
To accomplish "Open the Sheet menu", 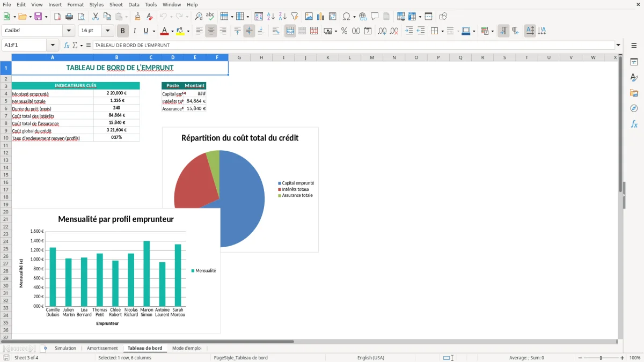I will coord(116,4).
